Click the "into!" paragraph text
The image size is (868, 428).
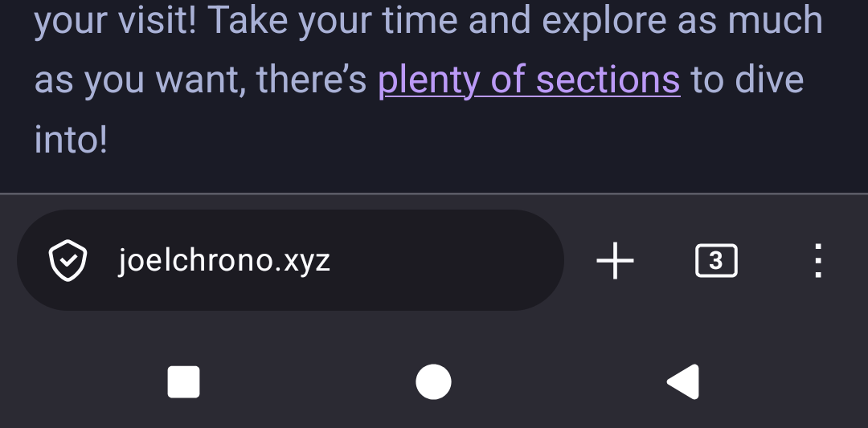click(x=71, y=140)
